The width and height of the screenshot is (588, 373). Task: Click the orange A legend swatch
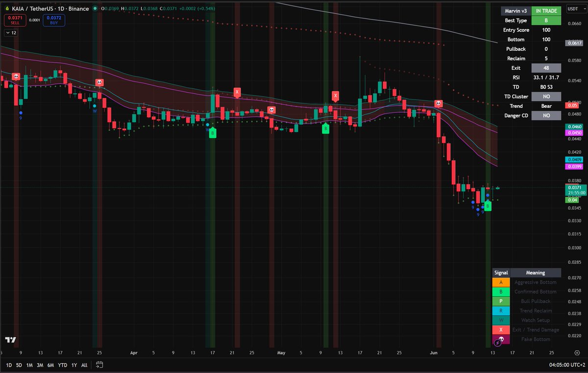[x=501, y=282]
